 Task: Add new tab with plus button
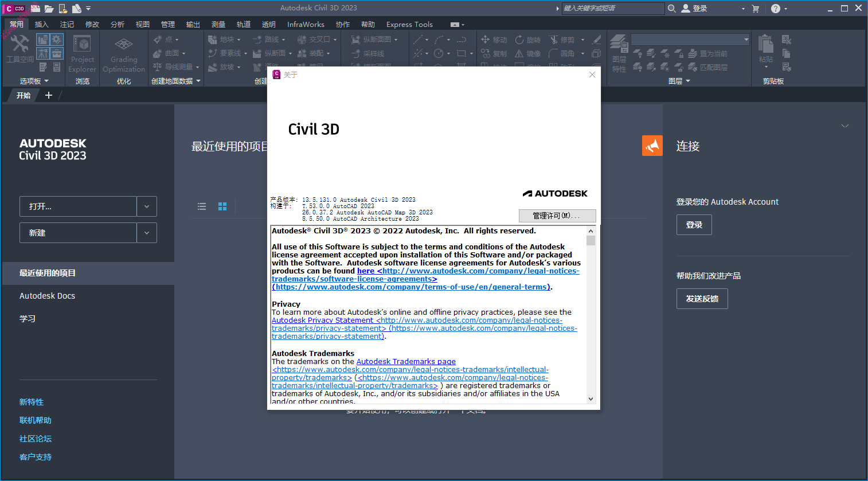click(x=49, y=95)
